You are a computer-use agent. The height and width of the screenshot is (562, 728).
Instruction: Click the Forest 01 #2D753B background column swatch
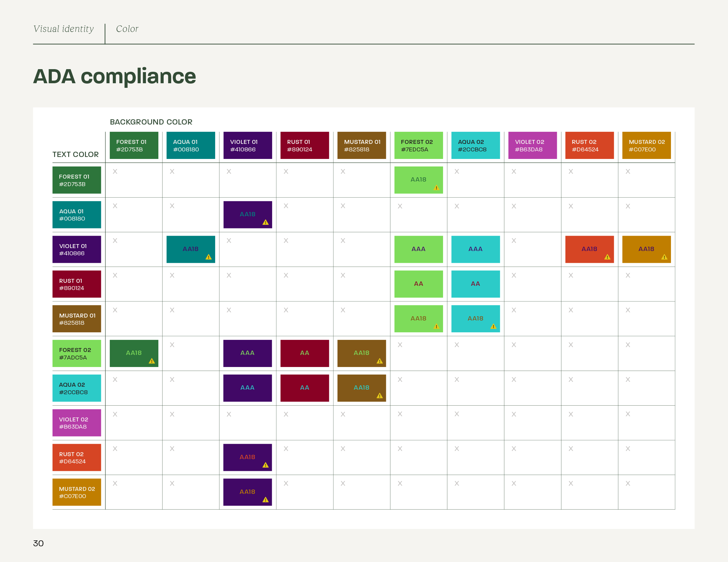134,145
